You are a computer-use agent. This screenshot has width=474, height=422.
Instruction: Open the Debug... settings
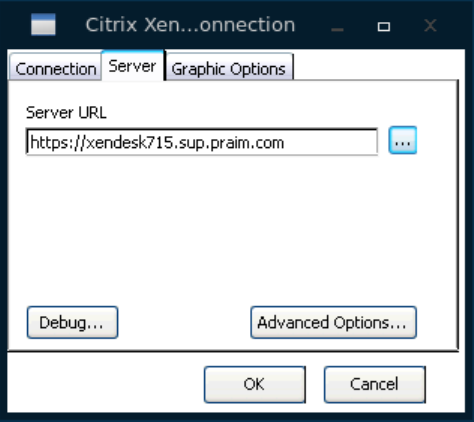72,323
